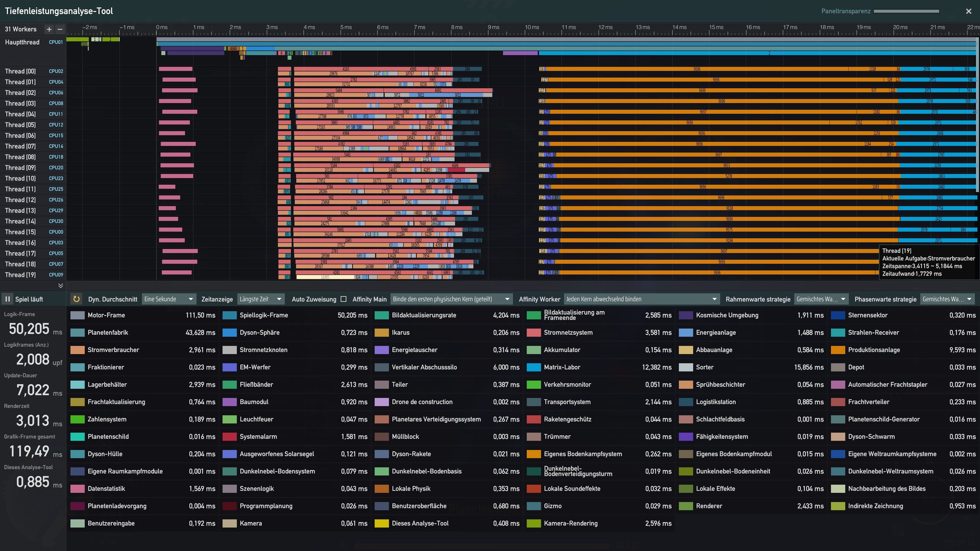Select the Thread [09] row label
Image resolution: width=980 pixels, height=551 pixels.
click(x=20, y=168)
